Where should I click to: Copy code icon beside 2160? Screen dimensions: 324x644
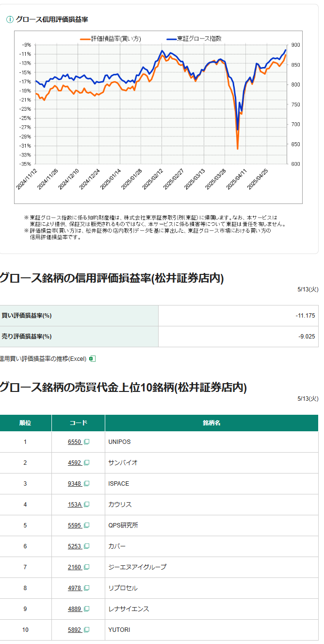coord(87,567)
